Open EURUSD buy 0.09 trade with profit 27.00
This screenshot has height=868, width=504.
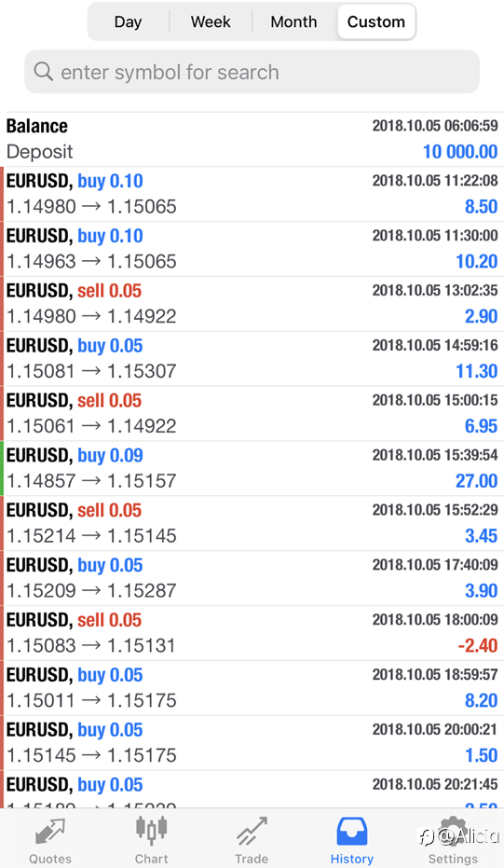[x=252, y=468]
